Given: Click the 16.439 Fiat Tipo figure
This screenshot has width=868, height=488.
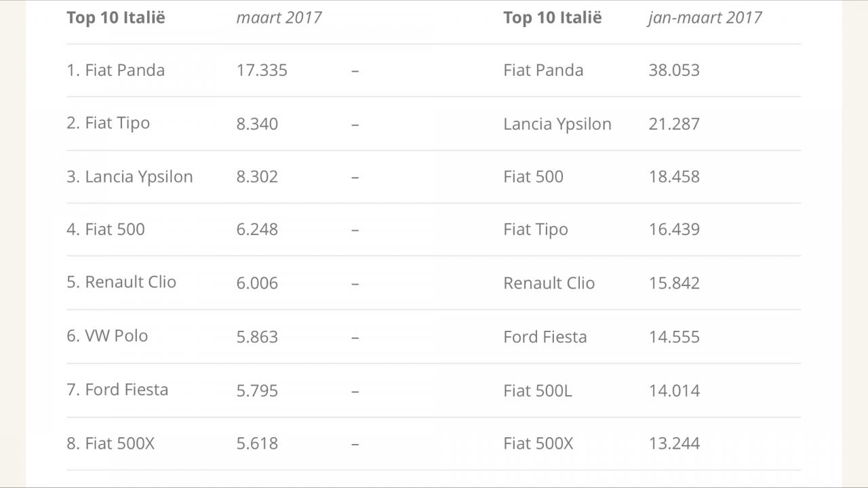Looking at the screenshot, I should click(x=674, y=229).
